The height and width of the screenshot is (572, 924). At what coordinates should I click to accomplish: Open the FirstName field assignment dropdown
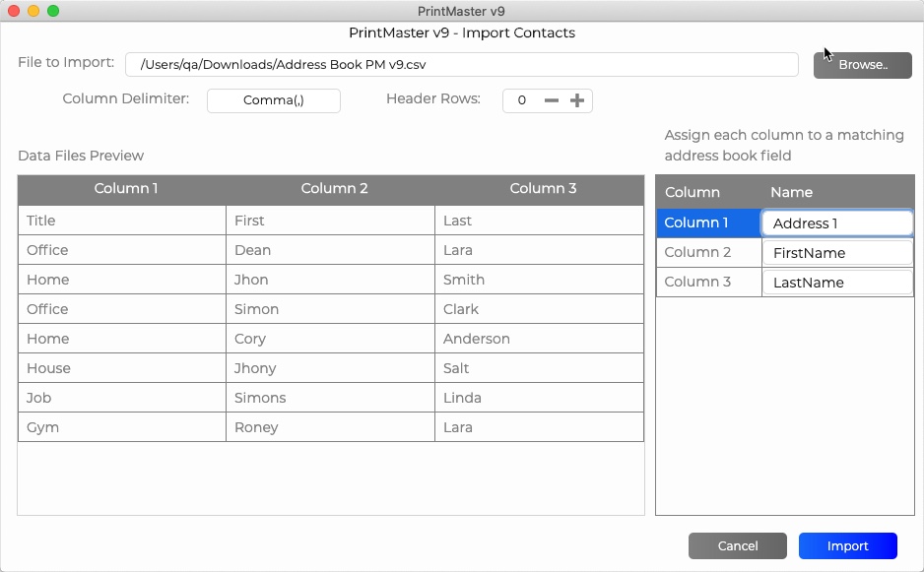836,253
